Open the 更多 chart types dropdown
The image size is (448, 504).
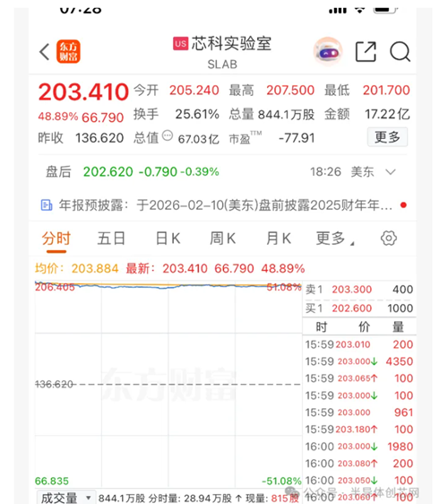[x=335, y=239]
